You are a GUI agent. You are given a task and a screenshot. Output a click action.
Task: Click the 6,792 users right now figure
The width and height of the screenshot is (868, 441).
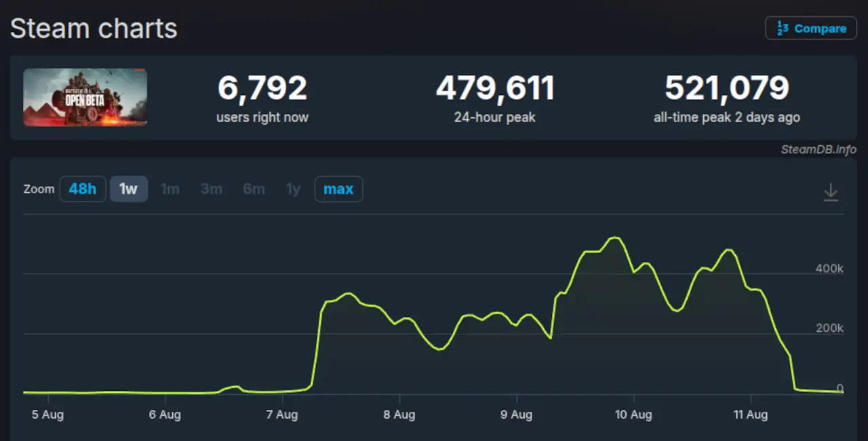(x=262, y=88)
